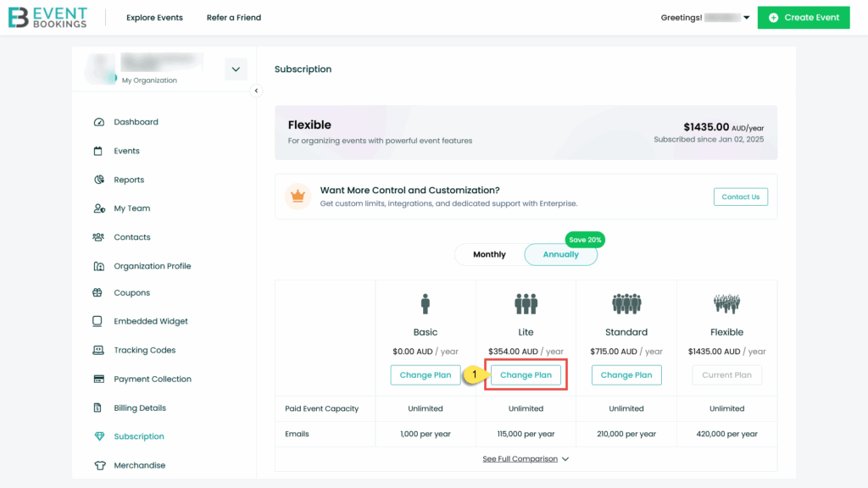The image size is (868, 488).
Task: Open the Events sidebar item
Action: point(126,151)
